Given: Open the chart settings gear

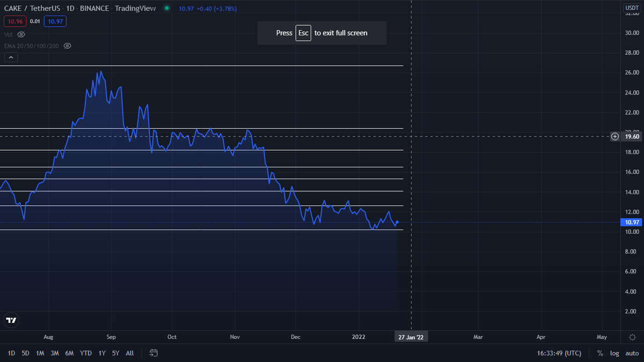Looking at the screenshot, I should pos(632,337).
